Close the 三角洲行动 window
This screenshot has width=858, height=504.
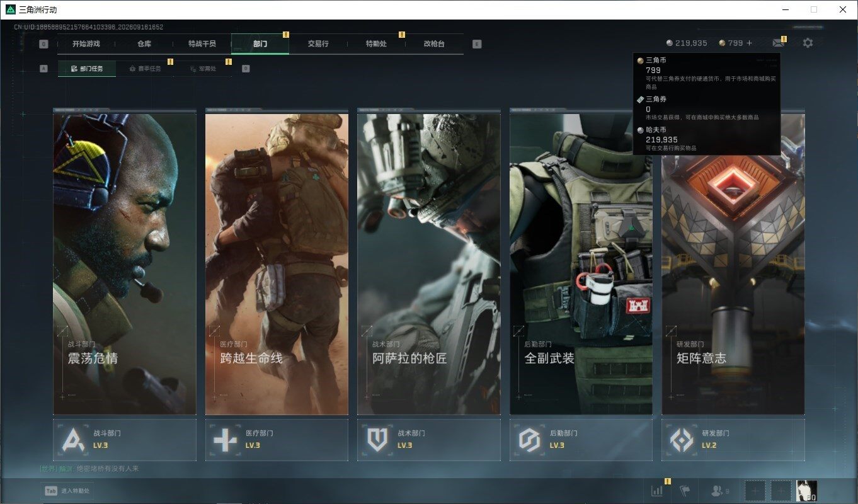[843, 9]
